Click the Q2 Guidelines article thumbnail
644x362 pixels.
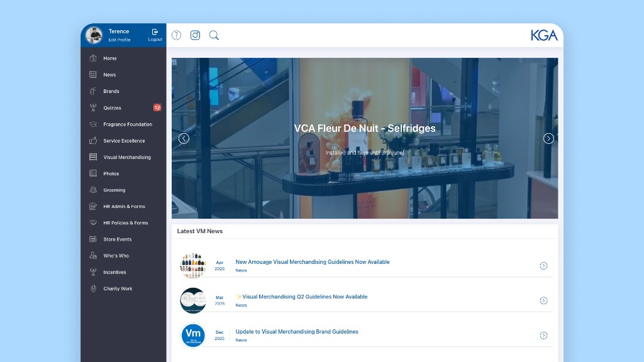tap(193, 301)
